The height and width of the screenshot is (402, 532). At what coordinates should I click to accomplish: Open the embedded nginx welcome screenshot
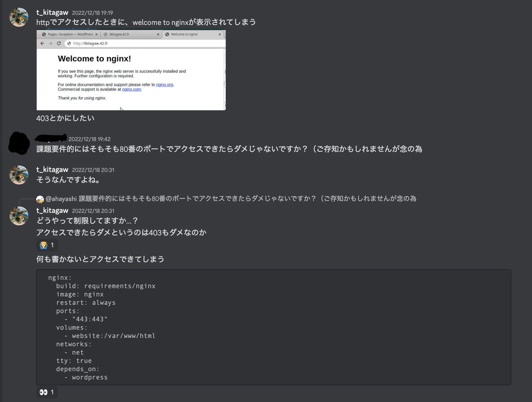tap(131, 70)
